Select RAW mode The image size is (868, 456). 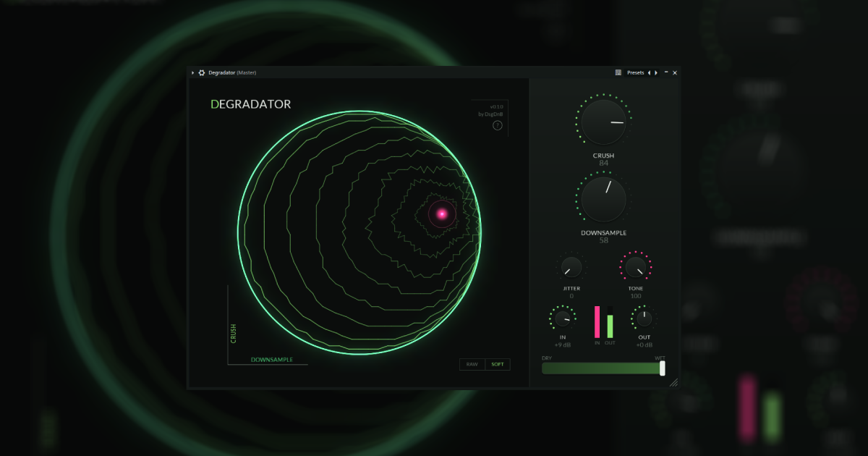tap(472, 364)
